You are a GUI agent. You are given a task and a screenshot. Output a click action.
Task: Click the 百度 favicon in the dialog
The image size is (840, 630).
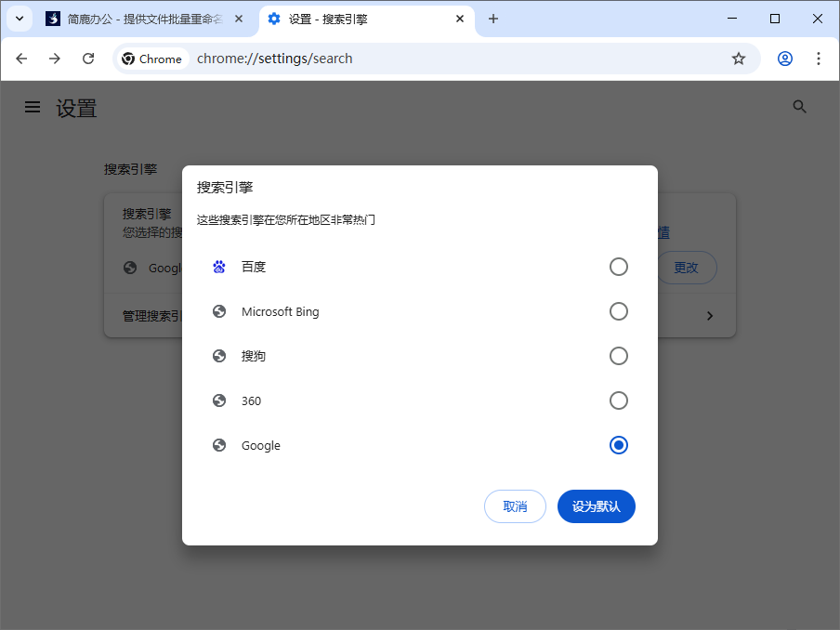[219, 267]
